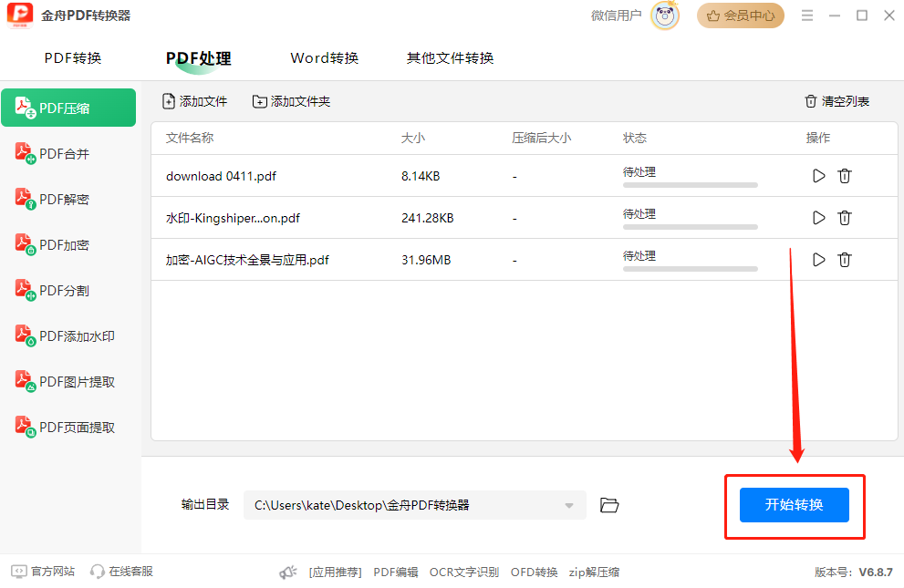Viewport: 904px width, 588px height.
Task: Select the file name download 0411.pdf
Action: tap(221, 176)
